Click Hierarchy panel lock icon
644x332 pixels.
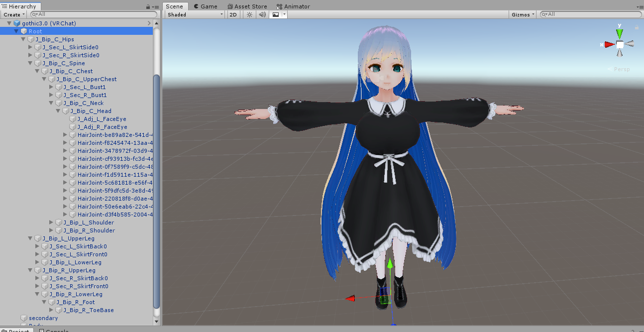(148, 6)
